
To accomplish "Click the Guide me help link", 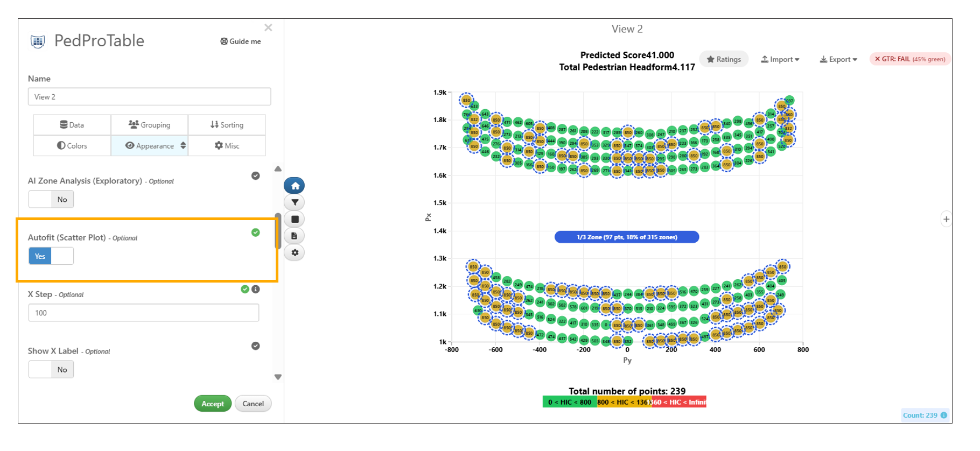I will coord(241,41).
